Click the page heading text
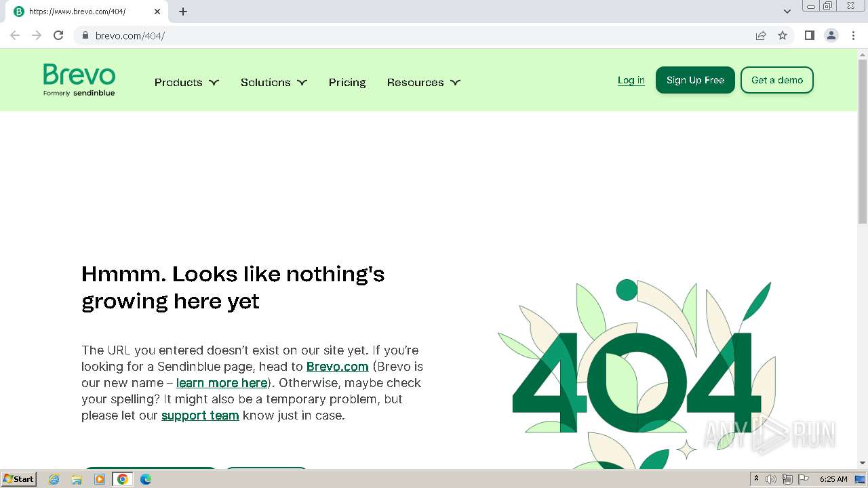The width and height of the screenshot is (868, 488). pos(233,287)
